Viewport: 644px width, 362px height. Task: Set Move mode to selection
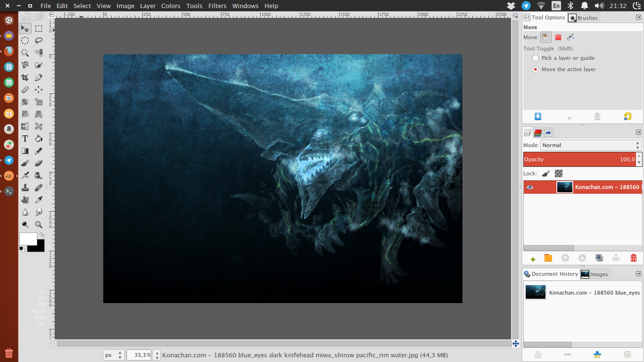click(558, 37)
